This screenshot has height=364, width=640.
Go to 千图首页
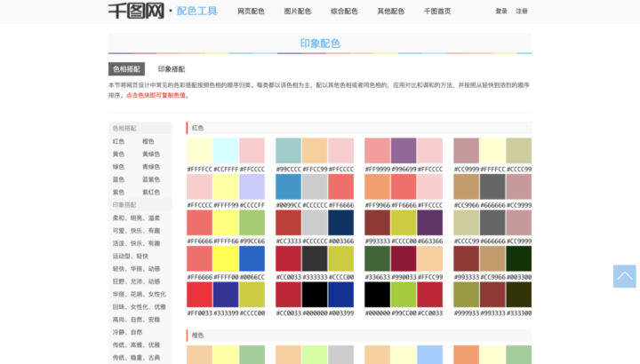pyautogui.click(x=437, y=12)
